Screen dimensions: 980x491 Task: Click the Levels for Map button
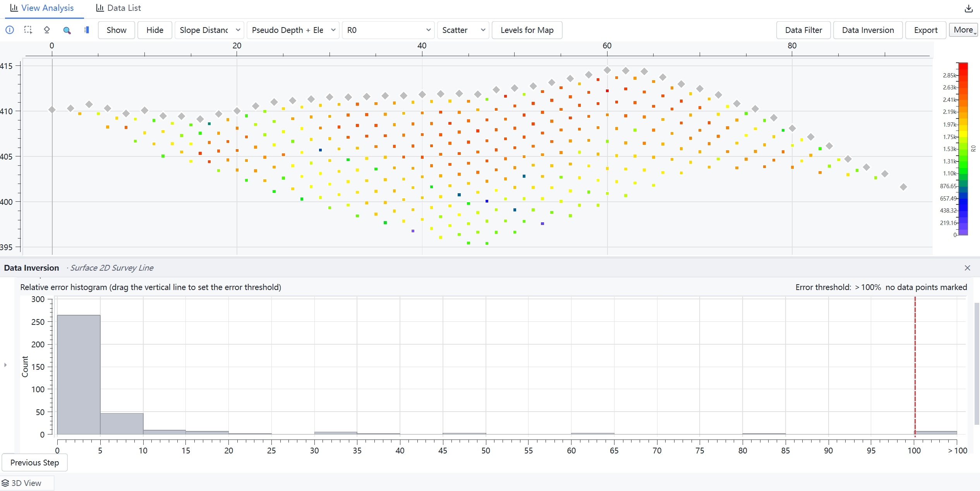click(x=527, y=30)
